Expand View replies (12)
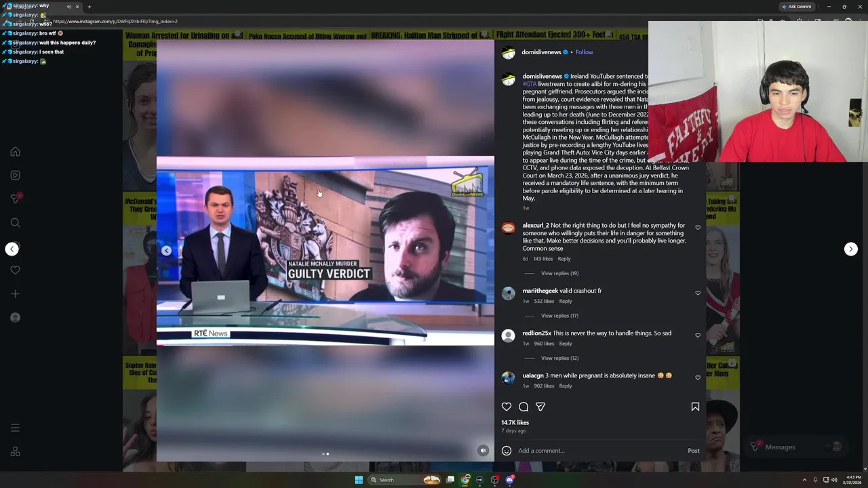 (x=559, y=358)
